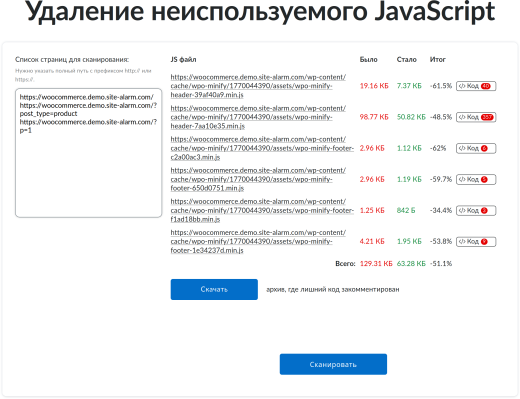Click the Список страниц для сканирования label
The height and width of the screenshot is (399, 520).
(x=72, y=59)
